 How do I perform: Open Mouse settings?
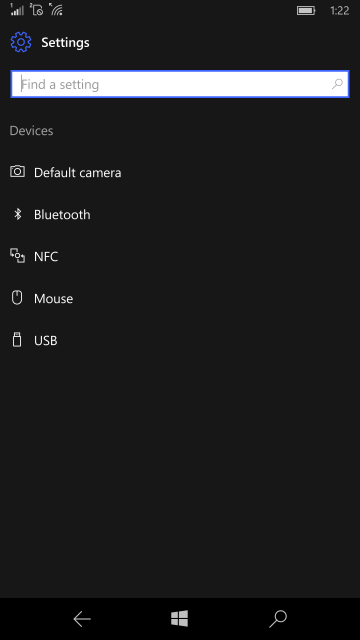[180, 298]
